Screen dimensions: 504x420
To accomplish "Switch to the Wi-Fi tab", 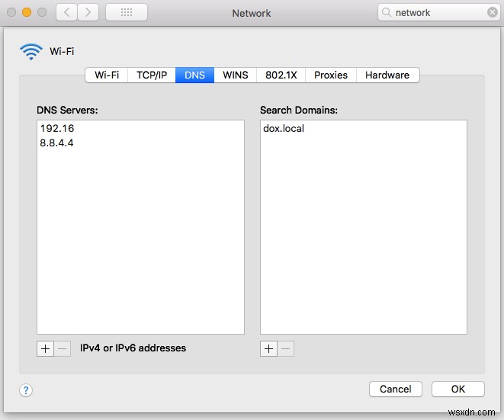I will (107, 75).
